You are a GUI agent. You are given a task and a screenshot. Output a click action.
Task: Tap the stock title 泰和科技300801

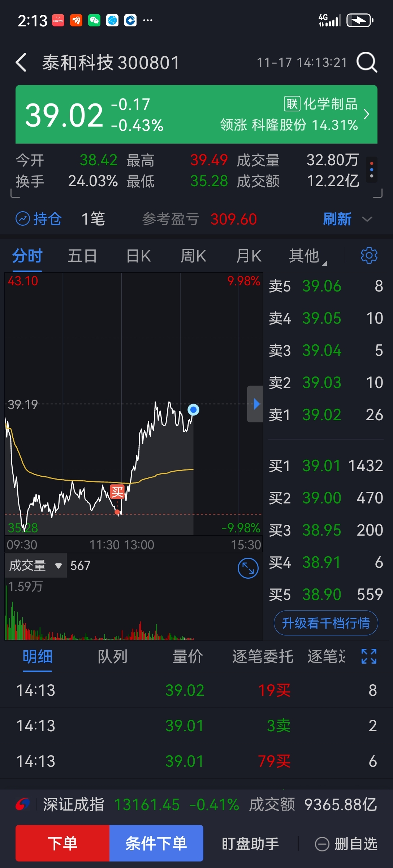(x=111, y=63)
